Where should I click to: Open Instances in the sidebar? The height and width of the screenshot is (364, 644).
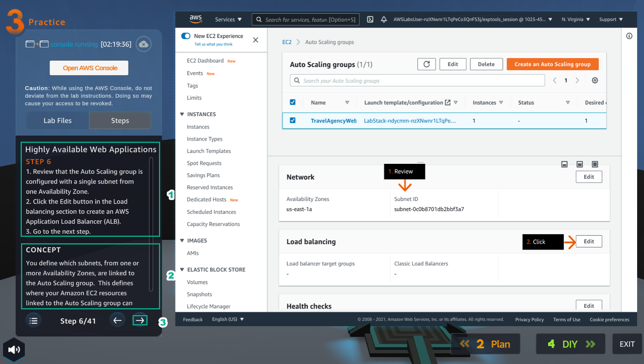click(198, 127)
